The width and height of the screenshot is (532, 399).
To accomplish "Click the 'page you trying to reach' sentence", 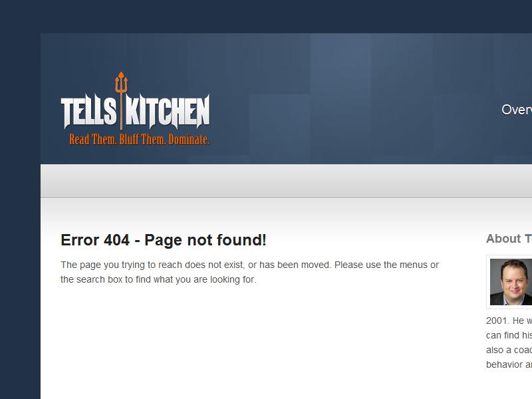I will coord(249,265).
